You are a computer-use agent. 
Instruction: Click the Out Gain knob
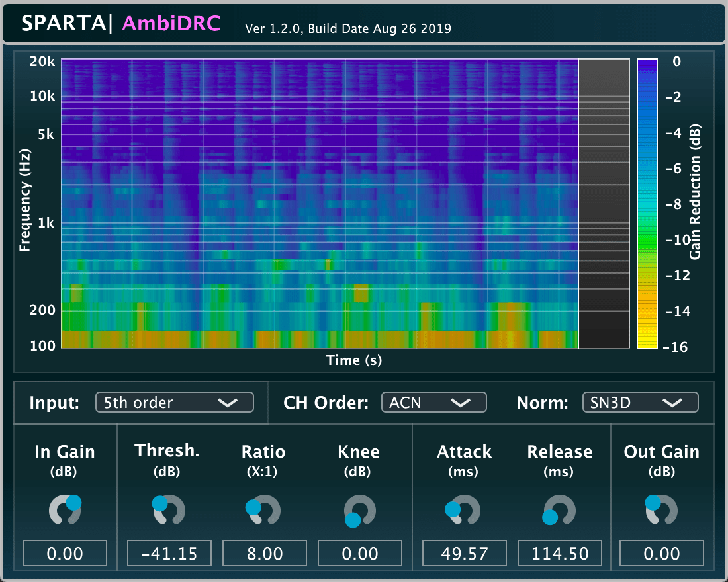(x=661, y=510)
